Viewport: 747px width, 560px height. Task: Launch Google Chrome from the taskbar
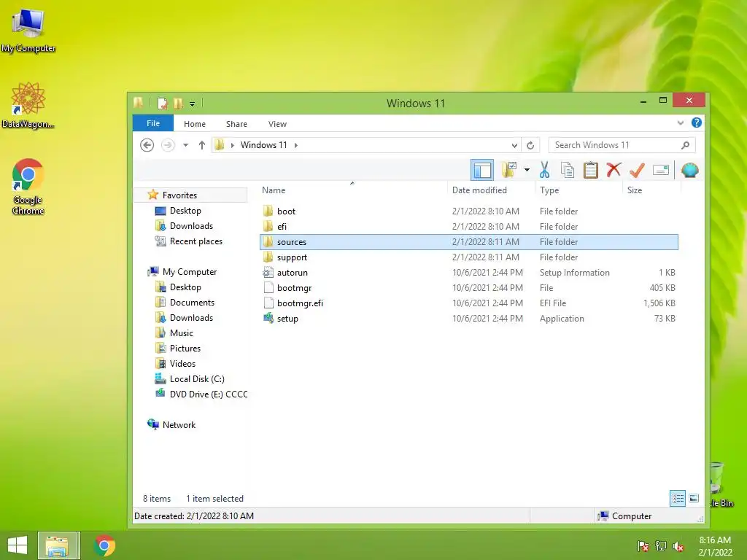(104, 545)
